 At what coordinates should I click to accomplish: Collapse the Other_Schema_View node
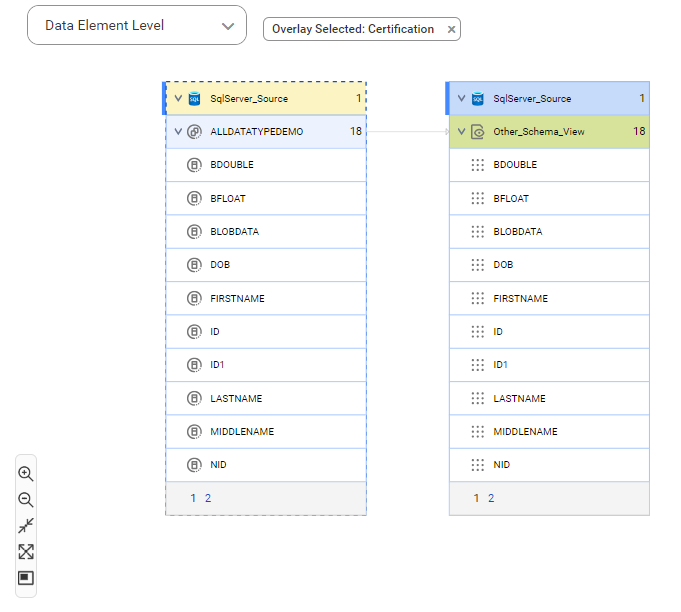(461, 132)
